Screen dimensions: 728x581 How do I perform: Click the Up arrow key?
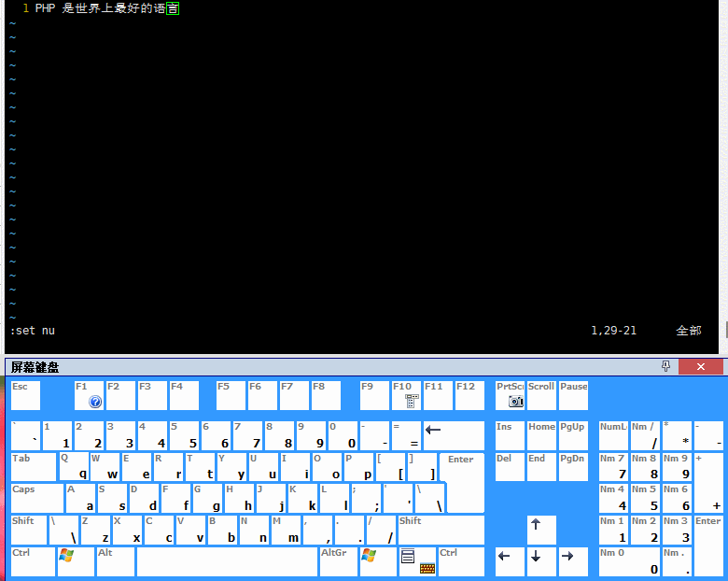tap(541, 530)
